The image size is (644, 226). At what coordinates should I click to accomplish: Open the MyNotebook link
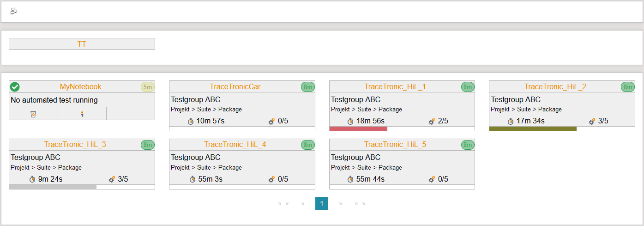81,87
